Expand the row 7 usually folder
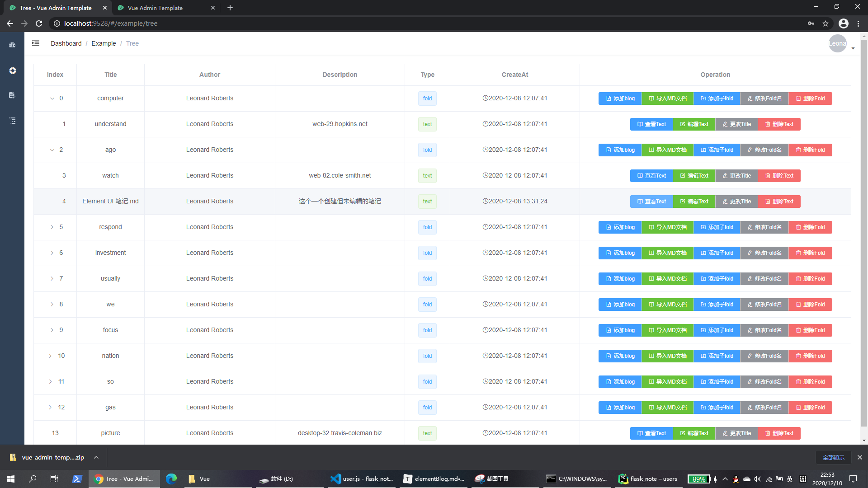Viewport: 868px width, 488px height. point(52,279)
